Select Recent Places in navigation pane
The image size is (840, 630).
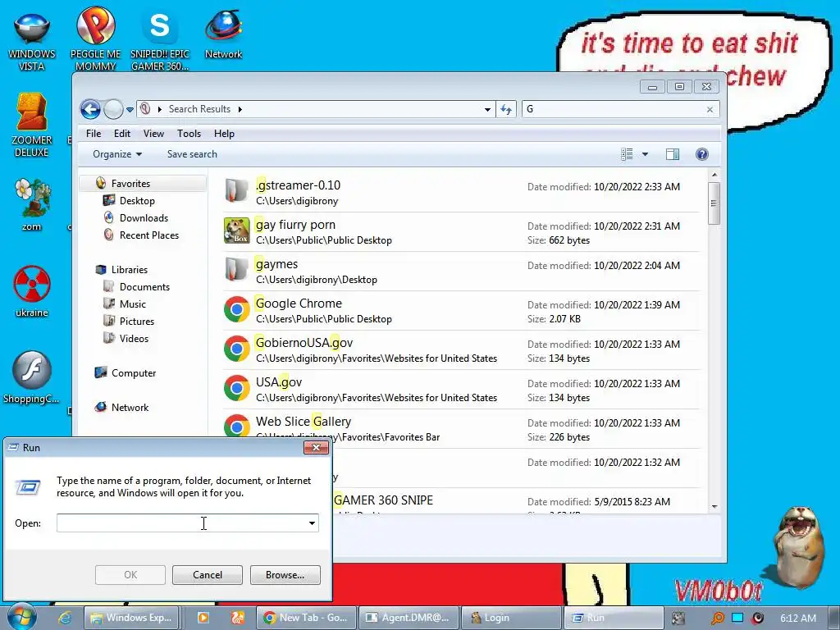pyautogui.click(x=149, y=235)
